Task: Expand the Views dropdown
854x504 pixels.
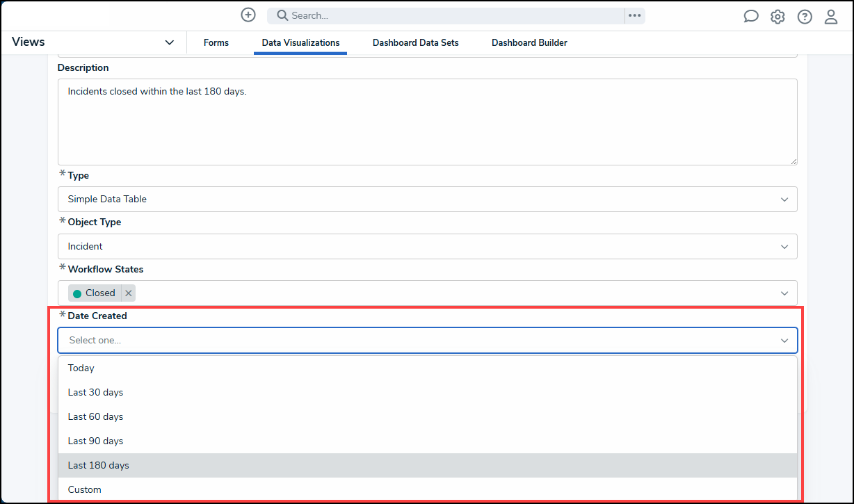Action: point(169,42)
